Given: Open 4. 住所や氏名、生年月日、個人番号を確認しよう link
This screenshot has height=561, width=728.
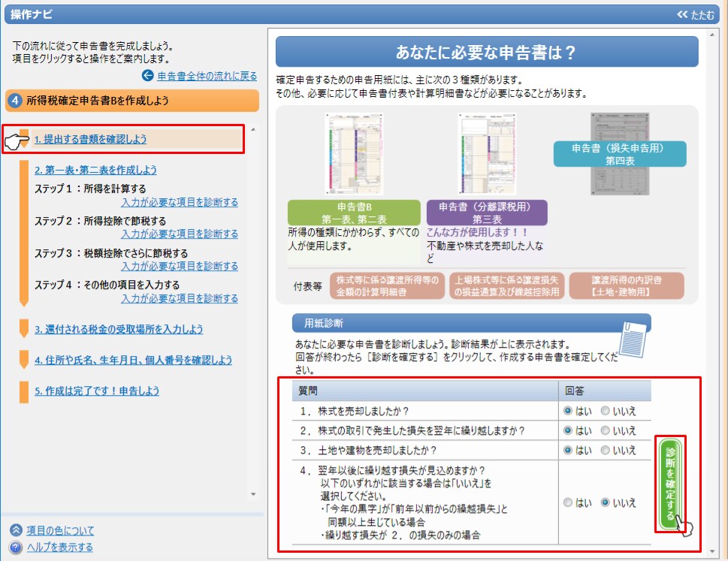Looking at the screenshot, I should pos(133,360).
